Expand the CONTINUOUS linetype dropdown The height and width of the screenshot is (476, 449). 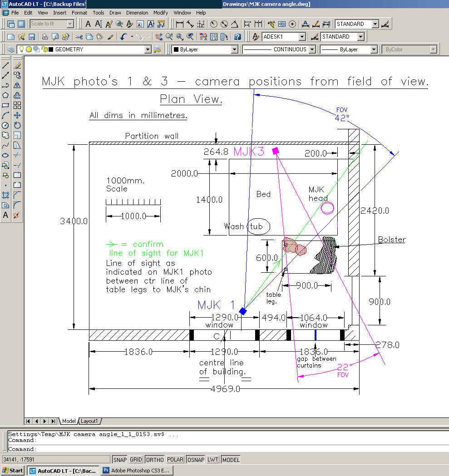click(x=312, y=49)
